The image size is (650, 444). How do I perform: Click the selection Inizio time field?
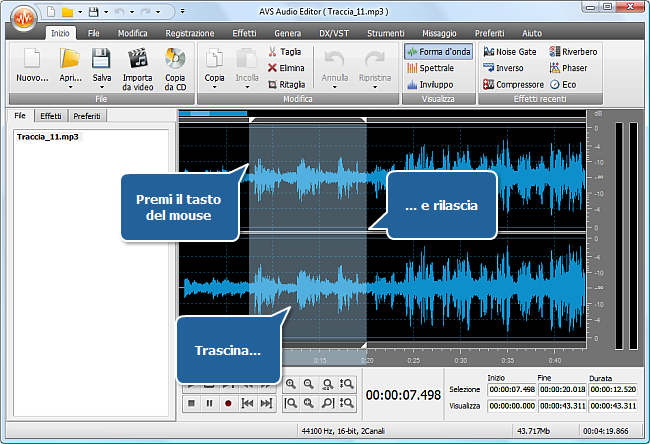click(510, 390)
